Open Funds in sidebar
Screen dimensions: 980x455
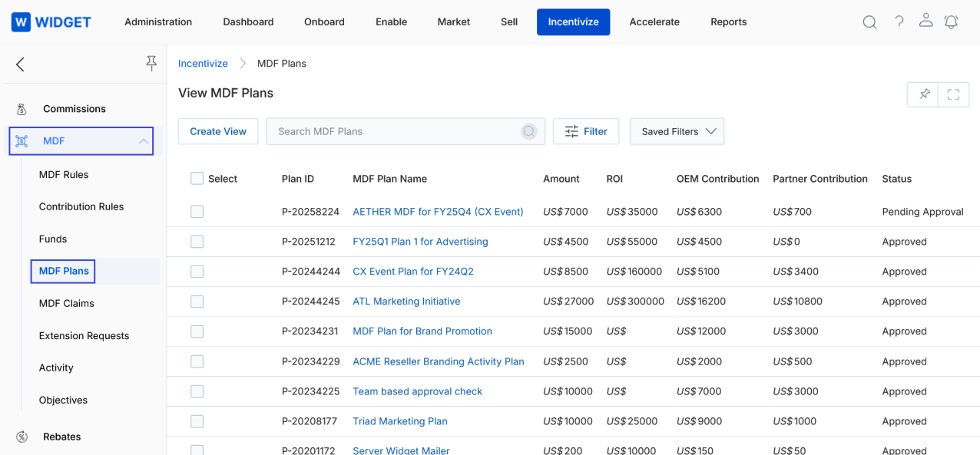pos(53,239)
